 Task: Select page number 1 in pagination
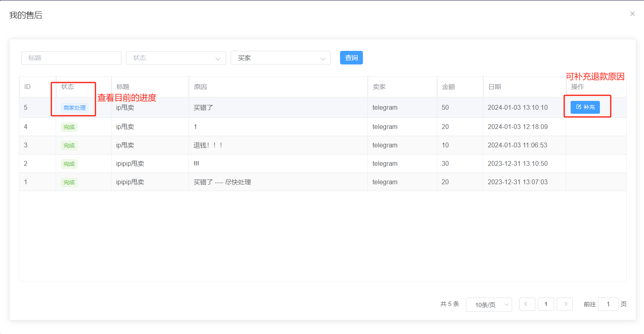click(x=546, y=304)
